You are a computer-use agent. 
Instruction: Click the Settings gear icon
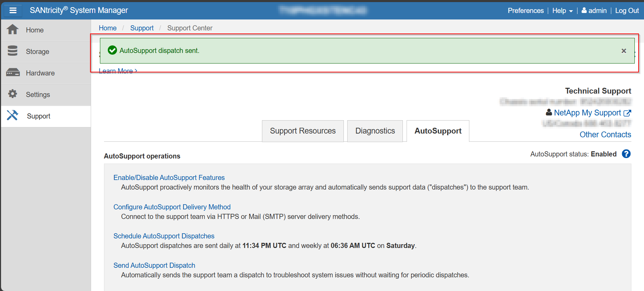click(x=13, y=94)
